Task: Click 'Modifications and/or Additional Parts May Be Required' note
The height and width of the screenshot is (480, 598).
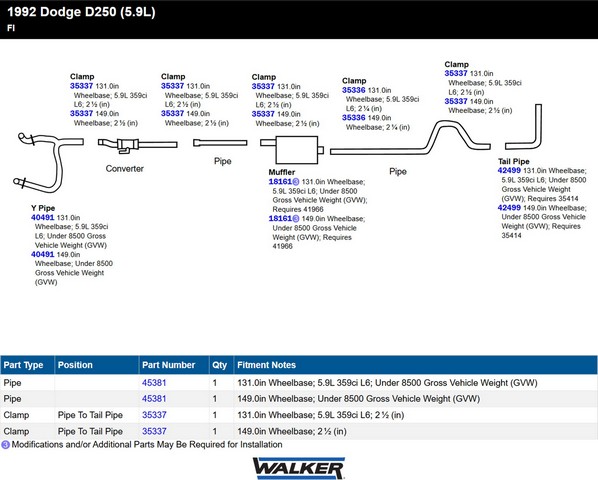Action: (x=147, y=445)
